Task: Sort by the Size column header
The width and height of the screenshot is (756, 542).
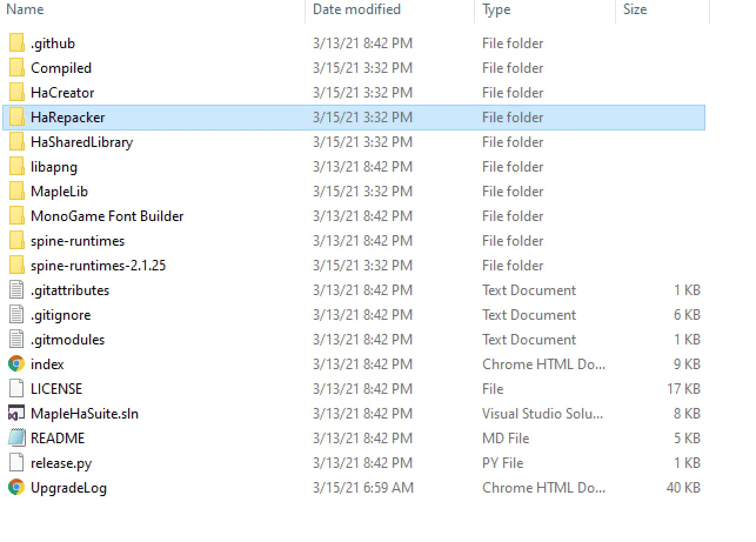Action: pyautogui.click(x=635, y=9)
